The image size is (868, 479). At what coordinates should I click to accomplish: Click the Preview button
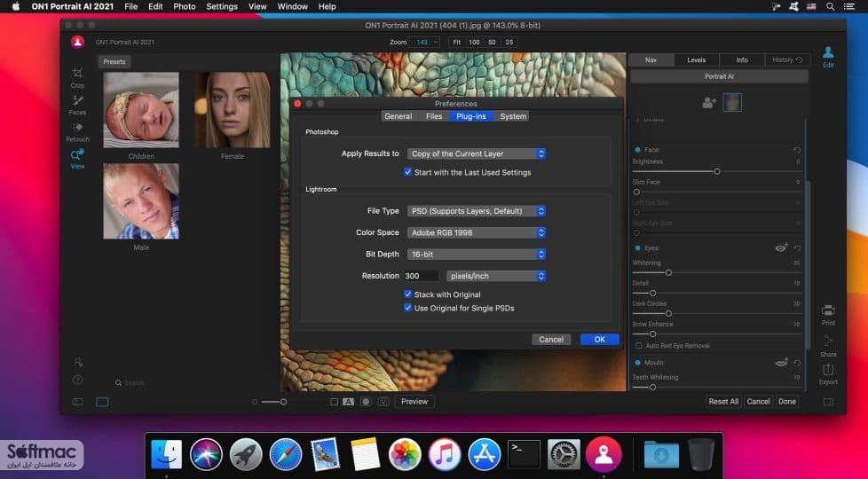[x=414, y=402]
